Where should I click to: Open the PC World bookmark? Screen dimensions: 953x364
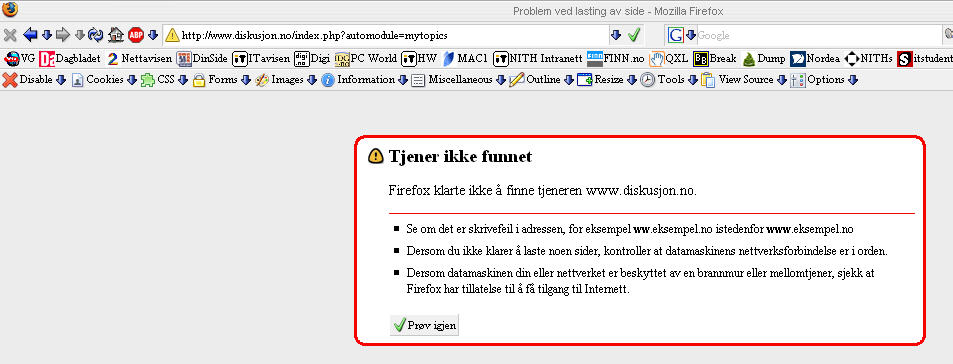point(365,59)
